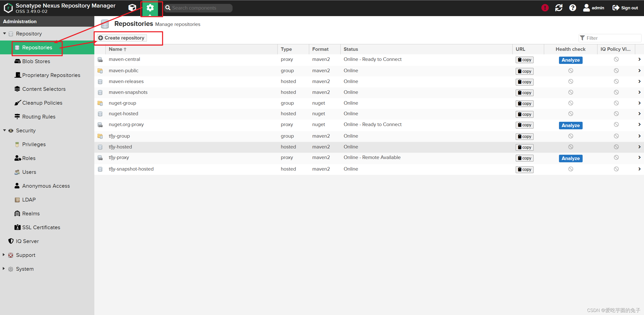Click the refresh icon in header

559,8
